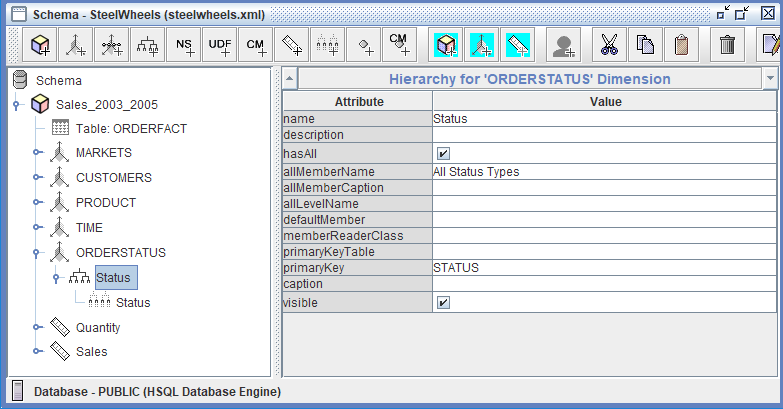
Task: Click the empty caption value cell
Action: tap(604, 284)
